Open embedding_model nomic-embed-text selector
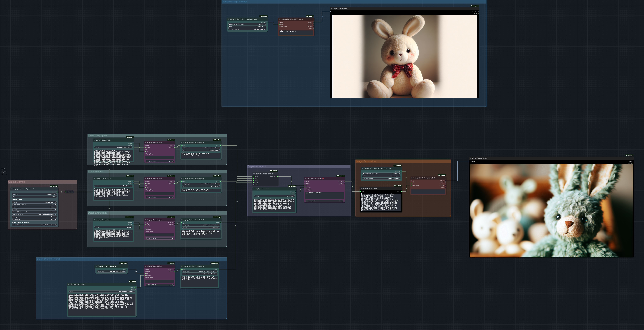The height and width of the screenshot is (330, 644). (x=34, y=225)
